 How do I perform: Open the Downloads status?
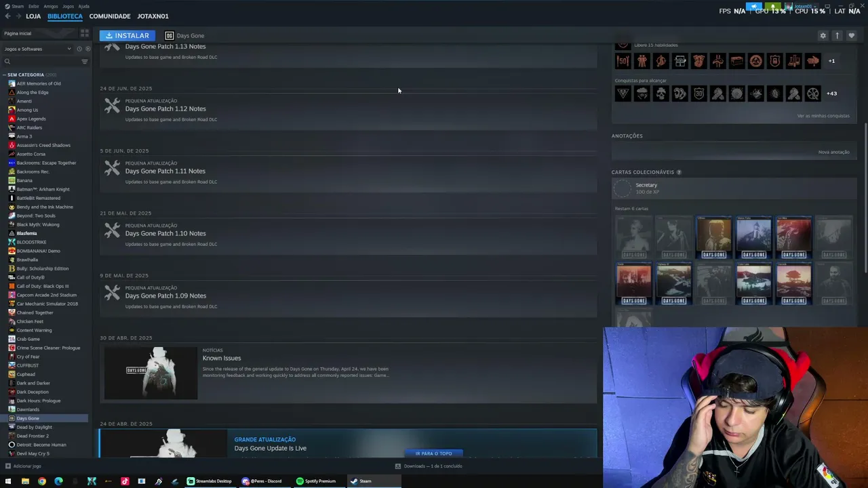pos(429,466)
